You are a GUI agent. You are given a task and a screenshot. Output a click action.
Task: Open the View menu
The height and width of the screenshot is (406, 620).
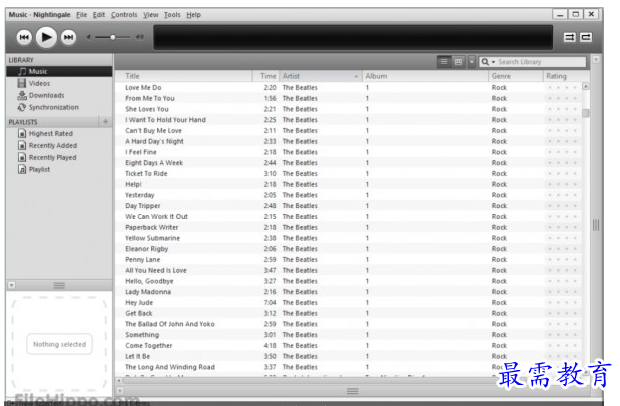click(151, 15)
